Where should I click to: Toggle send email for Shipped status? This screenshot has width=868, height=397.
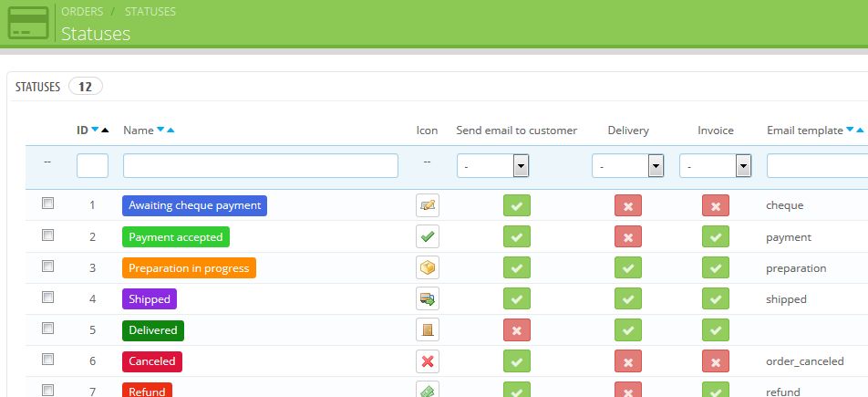pos(516,298)
